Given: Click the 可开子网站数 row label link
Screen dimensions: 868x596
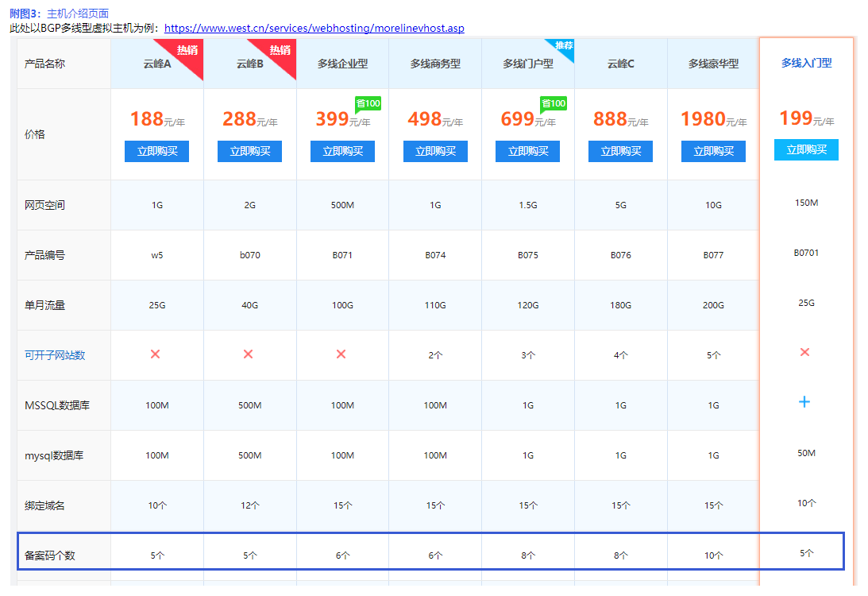Looking at the screenshot, I should tap(55, 355).
